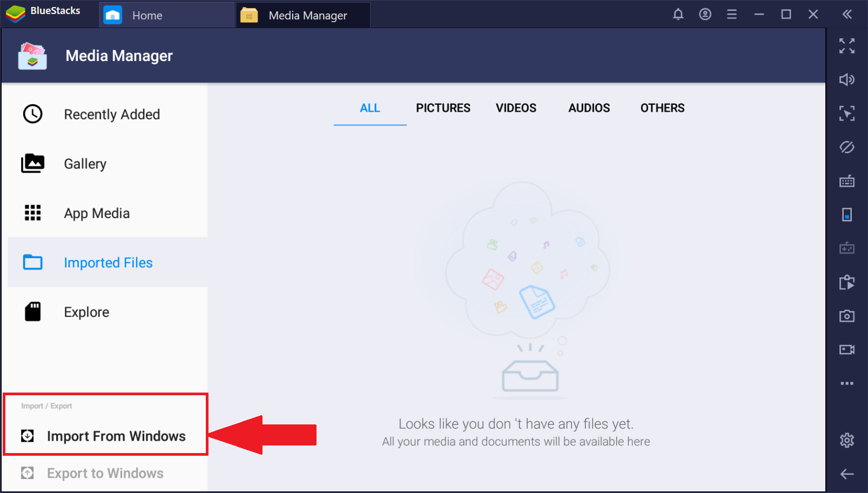Screen dimensions: 868x493
Task: Open the BlueStacks hamburger menu
Action: tap(732, 15)
